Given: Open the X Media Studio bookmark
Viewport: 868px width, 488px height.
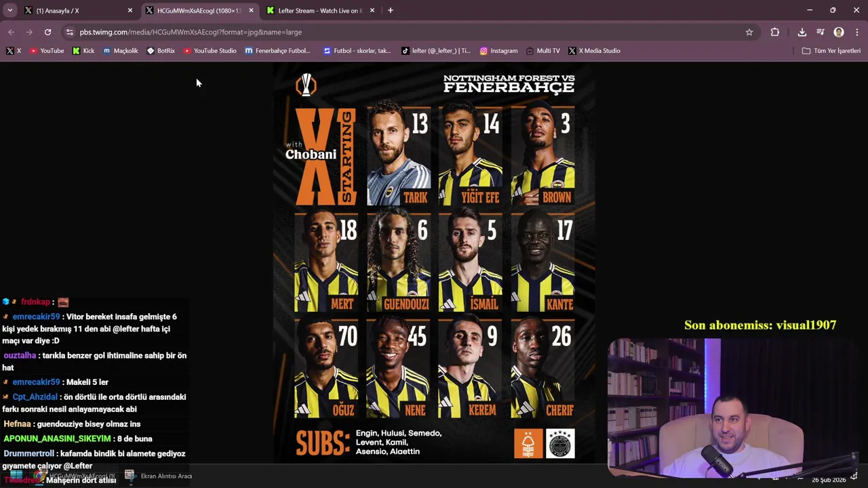Looking at the screenshot, I should pyautogui.click(x=594, y=51).
